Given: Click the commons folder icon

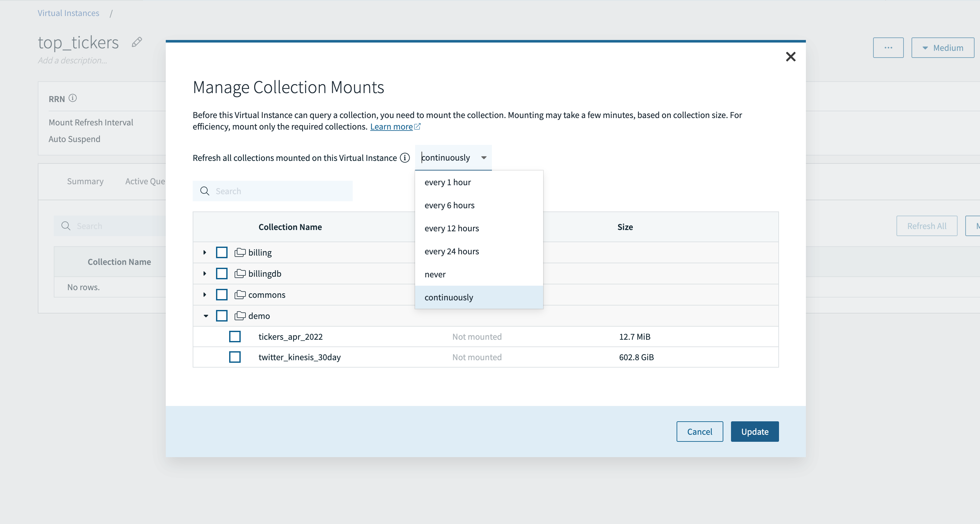Looking at the screenshot, I should click(x=240, y=294).
